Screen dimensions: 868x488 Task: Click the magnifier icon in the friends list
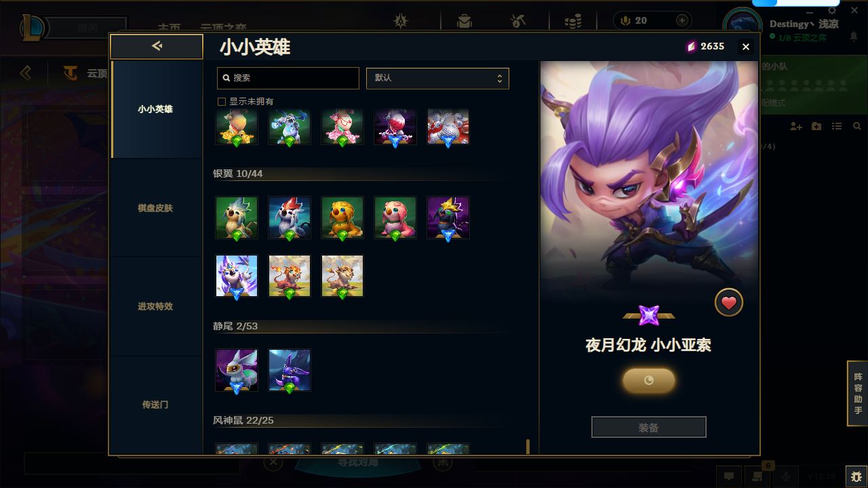coord(857,127)
